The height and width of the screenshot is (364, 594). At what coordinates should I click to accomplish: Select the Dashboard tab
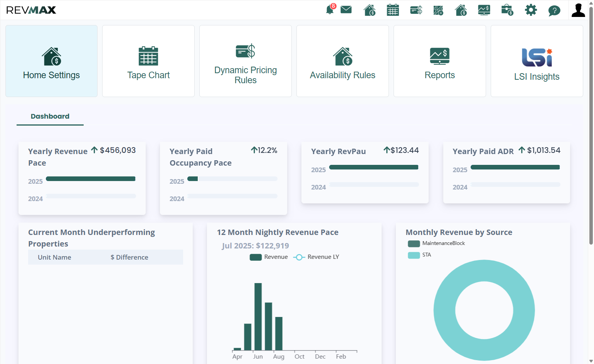(x=50, y=116)
